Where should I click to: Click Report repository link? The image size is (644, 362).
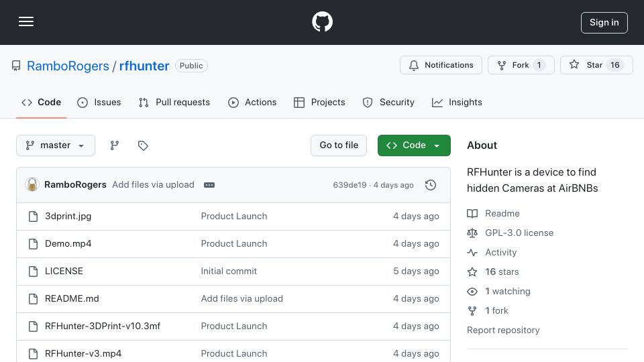(x=503, y=330)
